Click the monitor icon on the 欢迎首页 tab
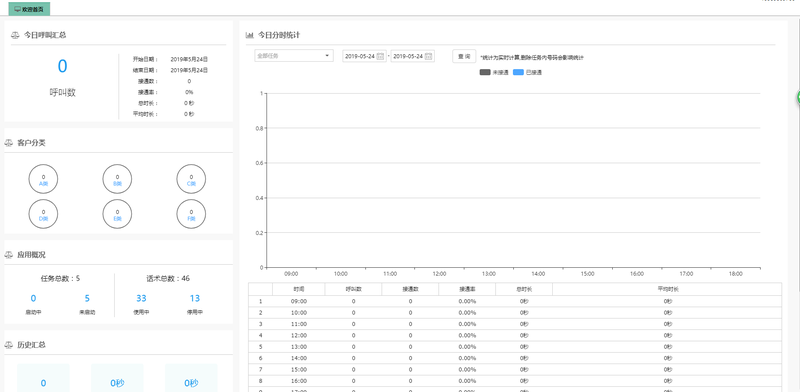The width and height of the screenshot is (800, 392). click(x=17, y=9)
